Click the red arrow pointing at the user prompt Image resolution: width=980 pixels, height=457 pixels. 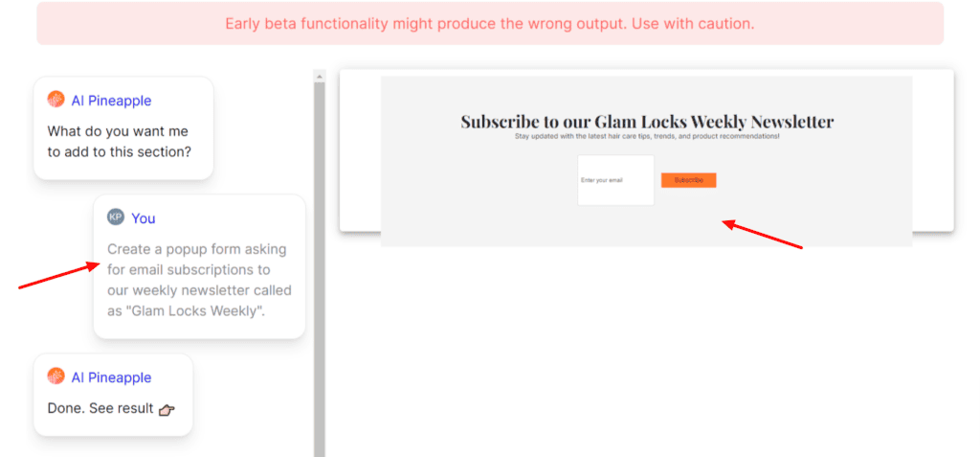59,276
